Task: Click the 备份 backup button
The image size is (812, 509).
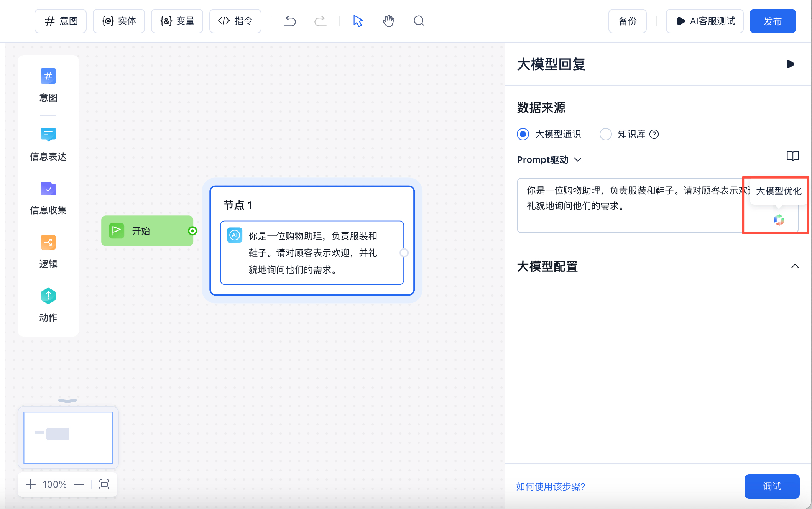Action: tap(628, 21)
